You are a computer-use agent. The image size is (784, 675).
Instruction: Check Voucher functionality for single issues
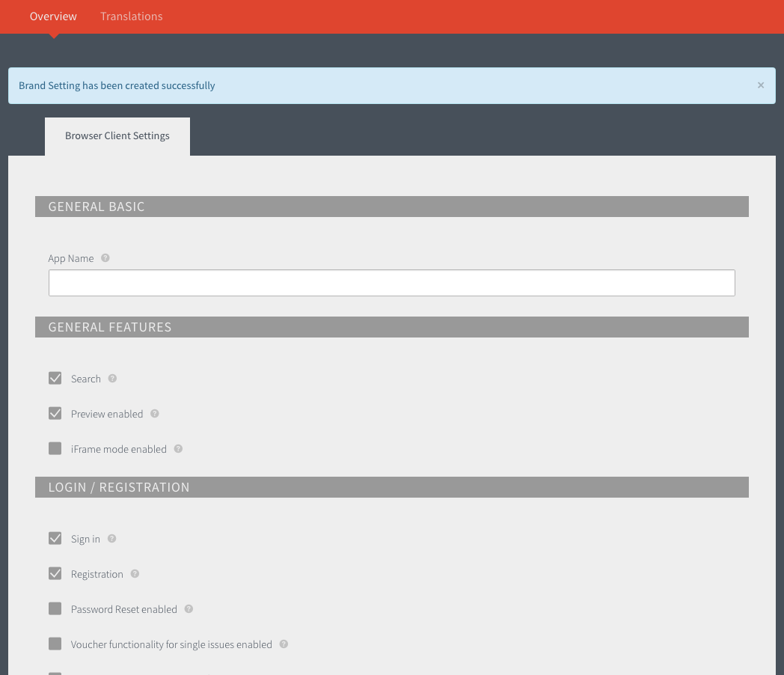click(55, 644)
